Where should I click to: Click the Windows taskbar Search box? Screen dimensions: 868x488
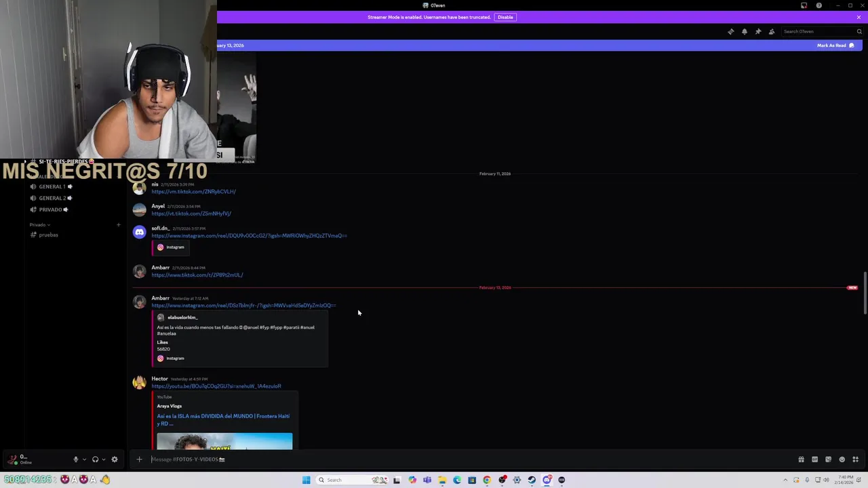[x=352, y=480]
